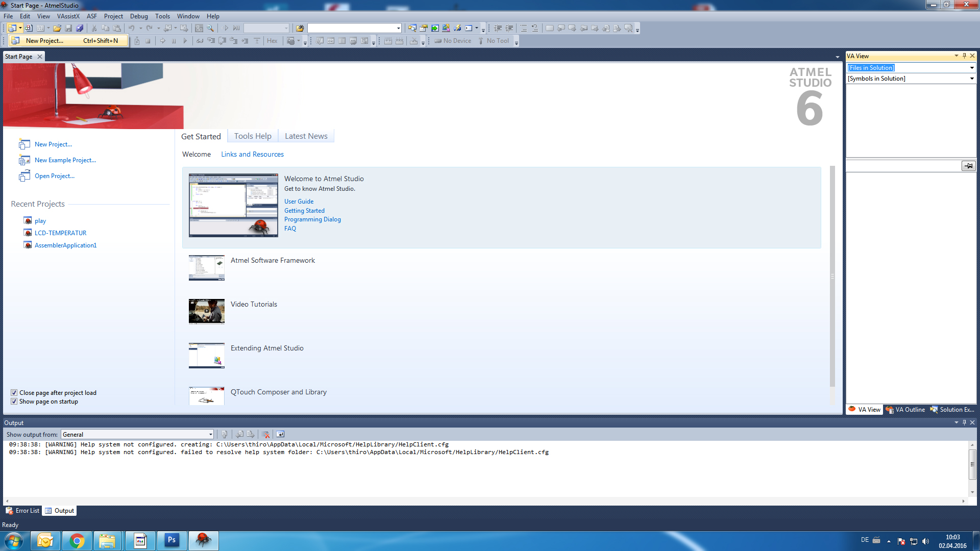
Task: Open the solution configurations combo box
Action: tap(266, 29)
